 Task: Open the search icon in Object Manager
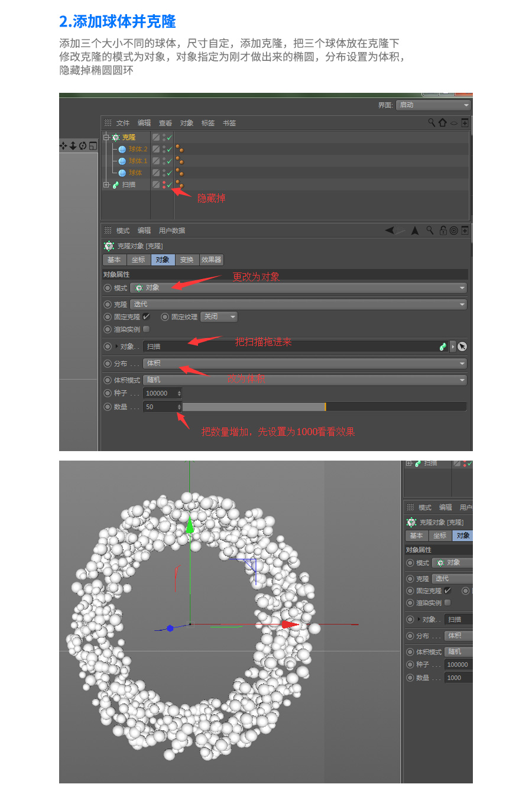[432, 122]
